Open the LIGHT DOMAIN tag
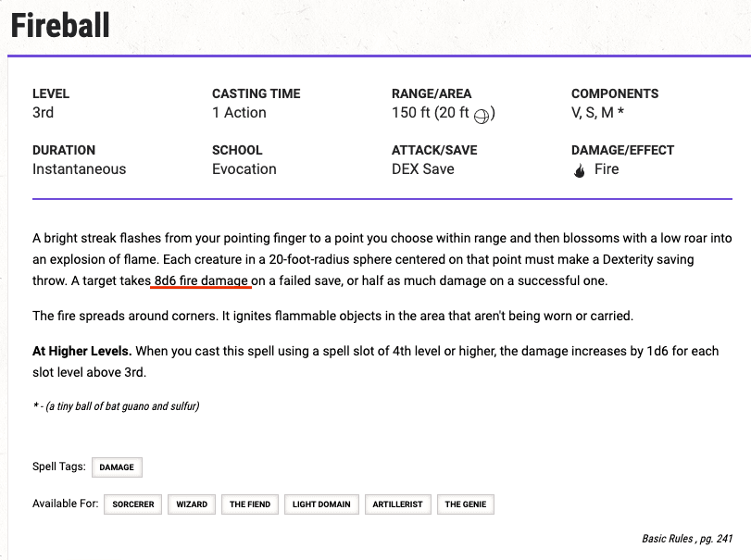This screenshot has height=560, width=751. 321,504
